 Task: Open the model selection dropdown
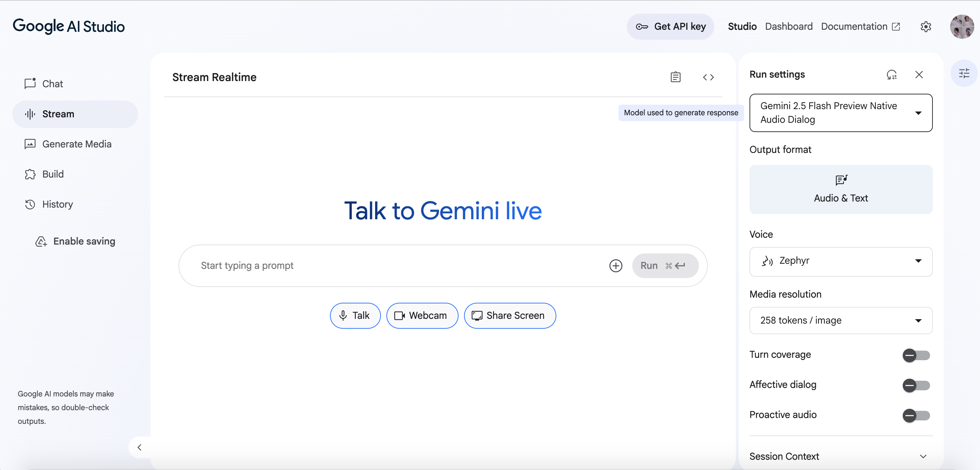click(x=841, y=113)
